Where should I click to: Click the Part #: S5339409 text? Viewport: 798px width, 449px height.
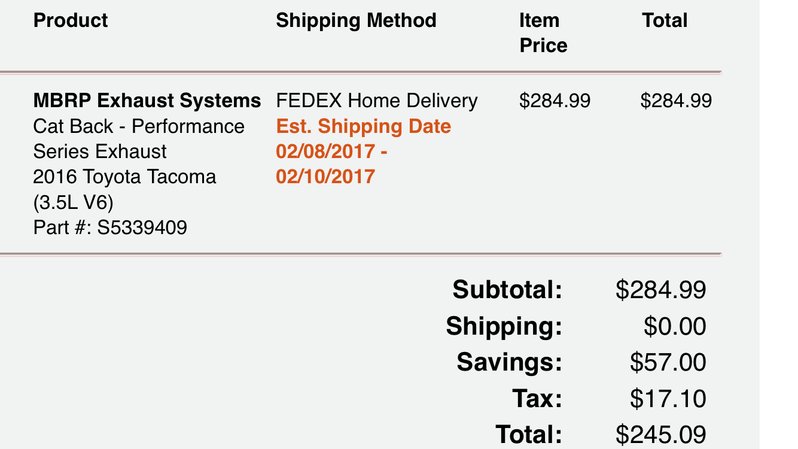(x=110, y=227)
